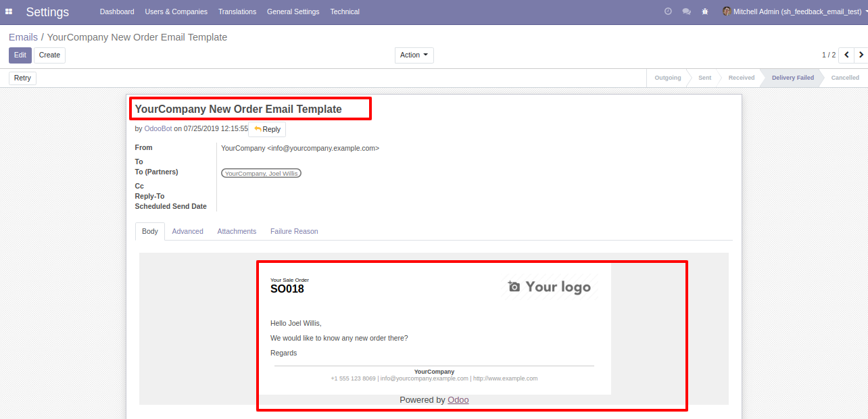Click the Cc field label
The width and height of the screenshot is (868, 419).
(x=139, y=187)
